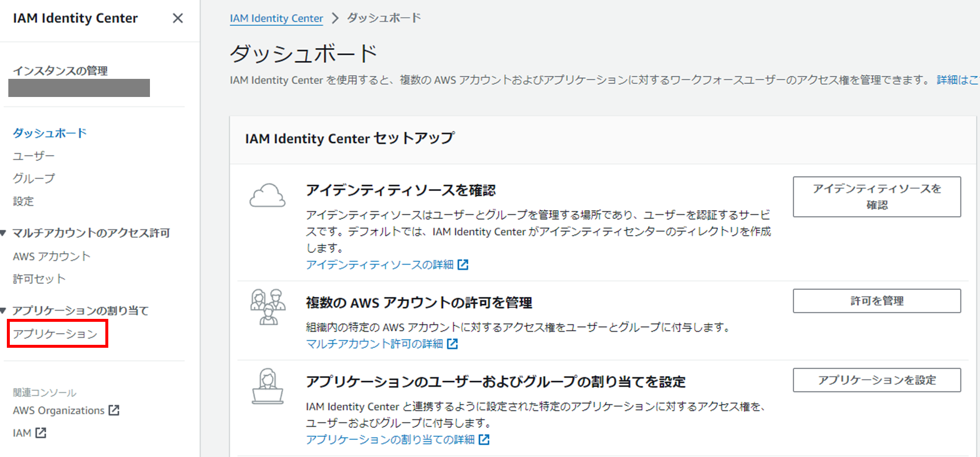Click the multi-user accounts group icon
The height and width of the screenshot is (457, 980).
pyautogui.click(x=268, y=307)
